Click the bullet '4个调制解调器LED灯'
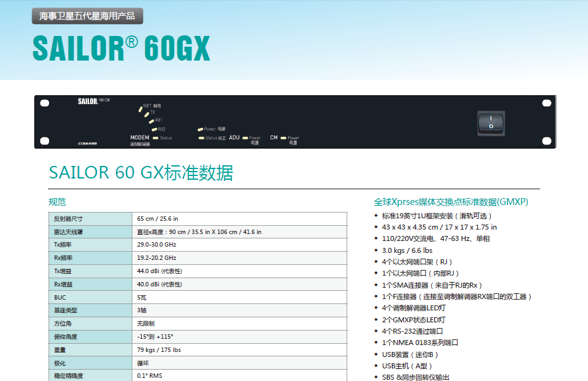 (x=413, y=308)
